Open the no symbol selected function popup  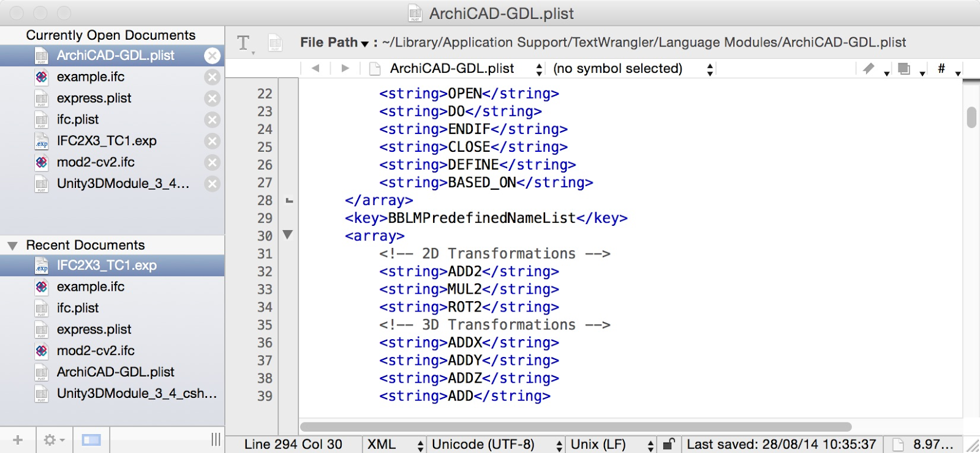click(x=633, y=69)
